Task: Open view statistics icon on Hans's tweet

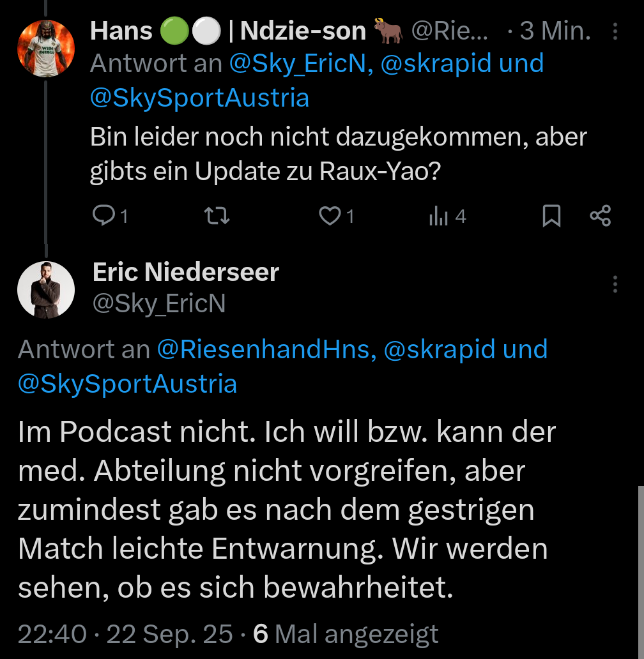Action: coord(438,217)
